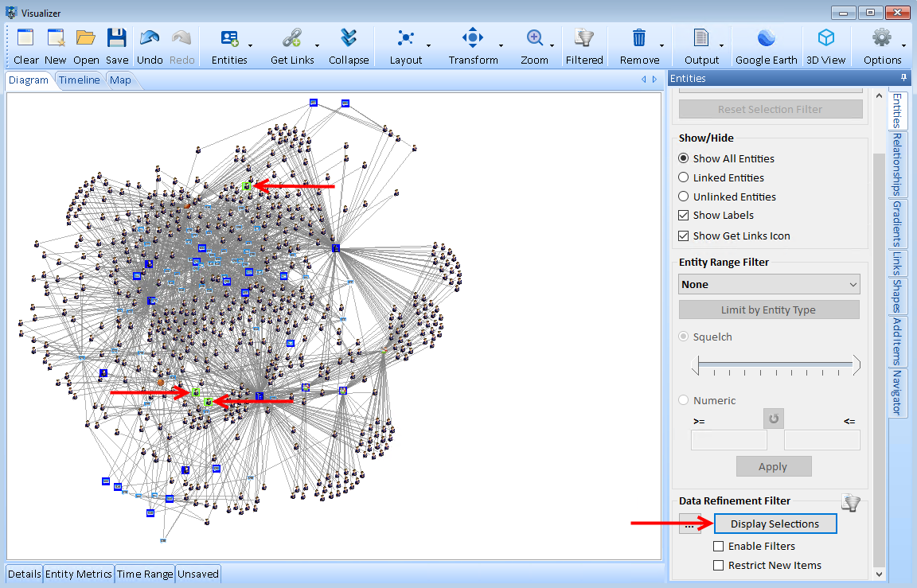This screenshot has width=917, height=588.
Task: Adjust the Squelch range slider track
Action: coord(775,364)
